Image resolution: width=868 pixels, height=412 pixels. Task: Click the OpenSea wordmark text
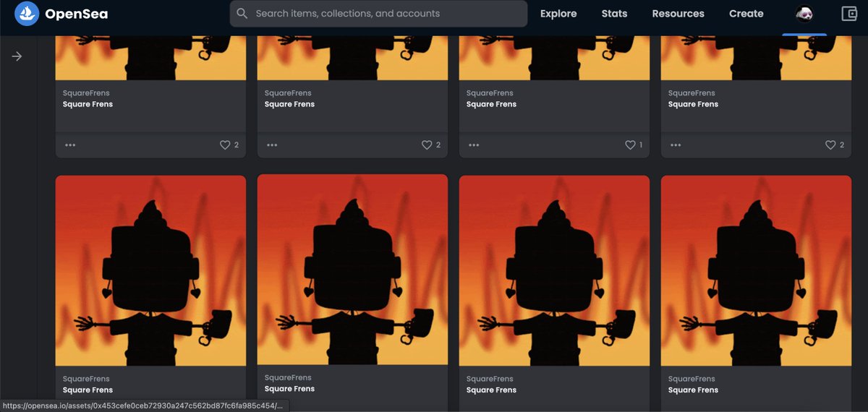tap(76, 14)
